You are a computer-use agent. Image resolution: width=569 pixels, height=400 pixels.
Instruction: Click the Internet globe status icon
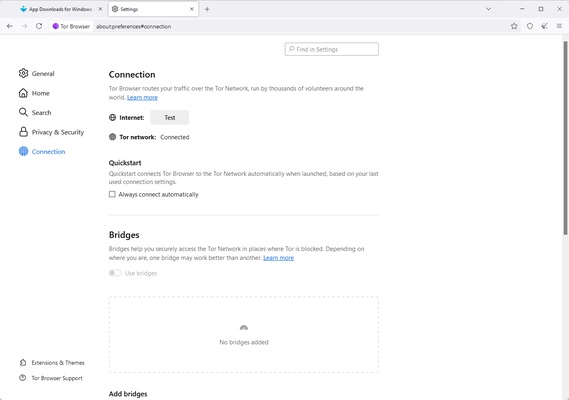112,117
